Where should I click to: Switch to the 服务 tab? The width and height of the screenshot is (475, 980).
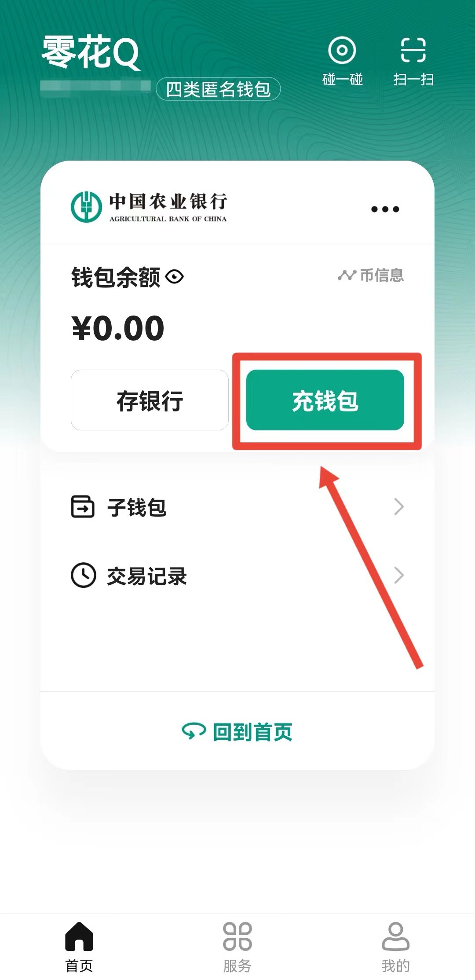pos(237,947)
